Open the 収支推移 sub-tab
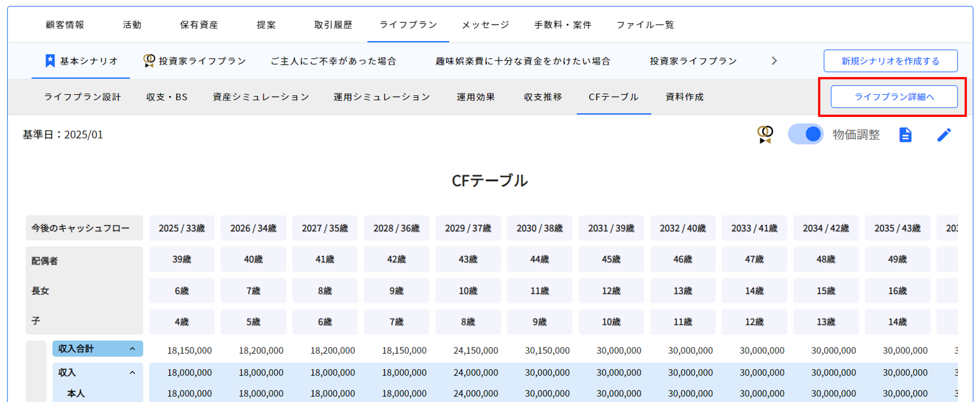This screenshot has height=402, width=980. [543, 97]
